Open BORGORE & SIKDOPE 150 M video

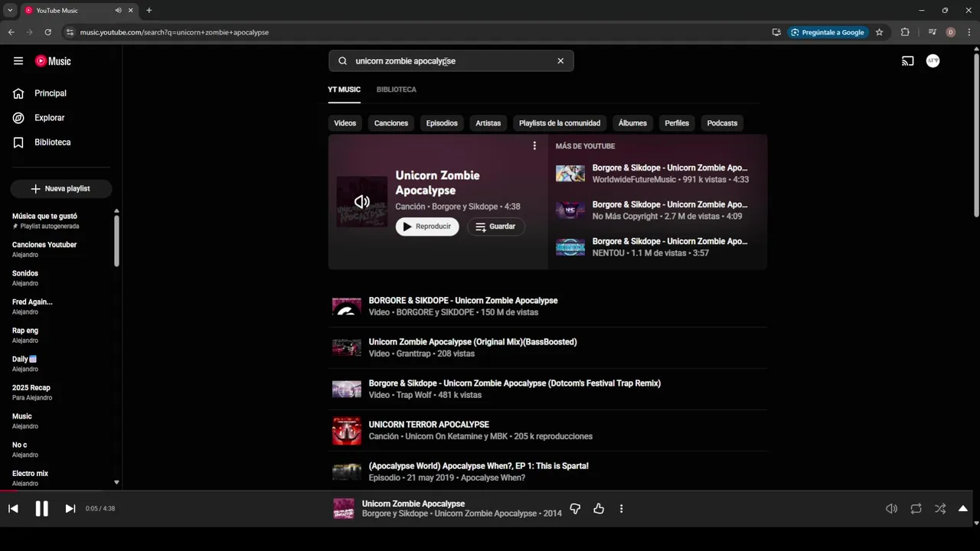pyautogui.click(x=547, y=307)
